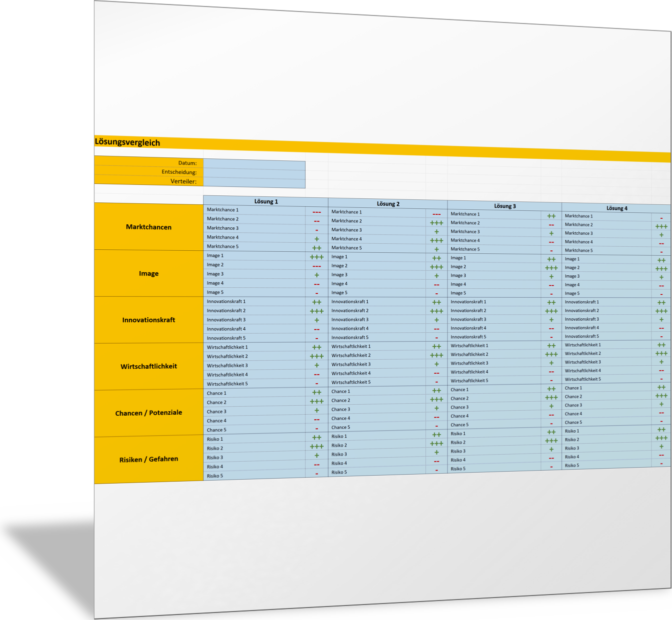Click the double-minus rating of Chance 4 in Lösung 2

click(x=436, y=418)
